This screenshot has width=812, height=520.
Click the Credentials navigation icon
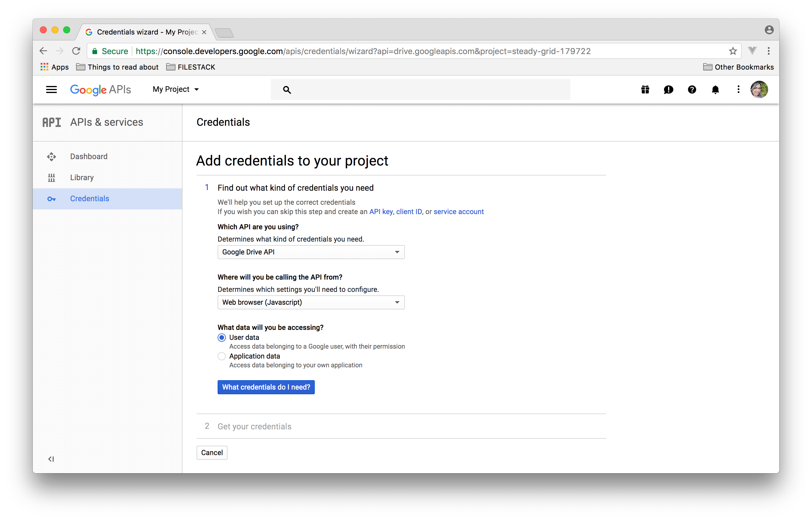click(51, 198)
